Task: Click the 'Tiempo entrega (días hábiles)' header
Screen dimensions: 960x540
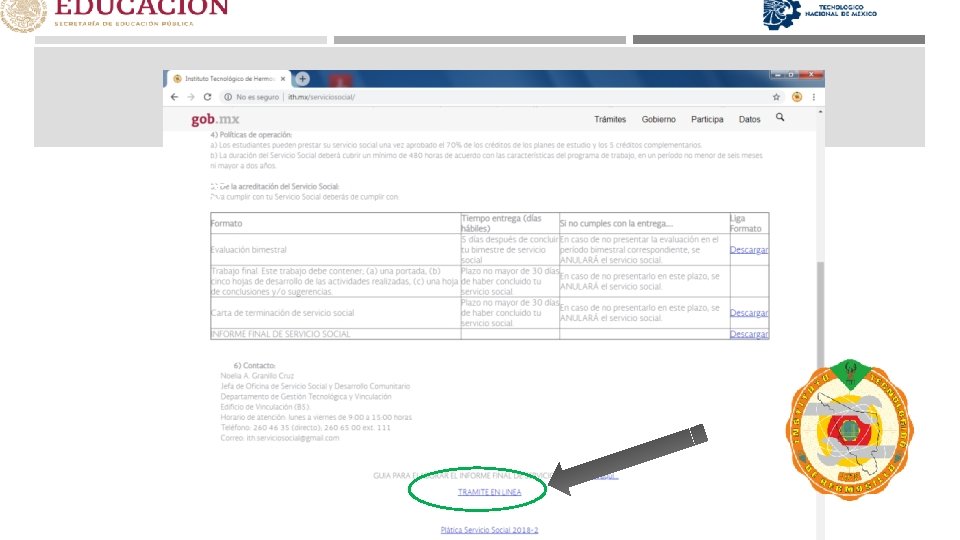Action: [510, 223]
